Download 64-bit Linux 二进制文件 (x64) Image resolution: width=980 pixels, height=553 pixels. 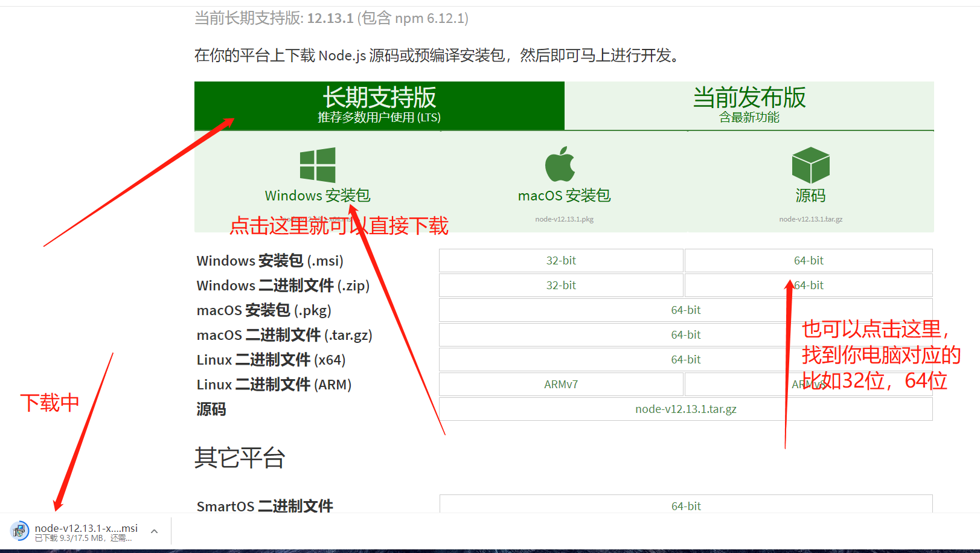tap(686, 360)
